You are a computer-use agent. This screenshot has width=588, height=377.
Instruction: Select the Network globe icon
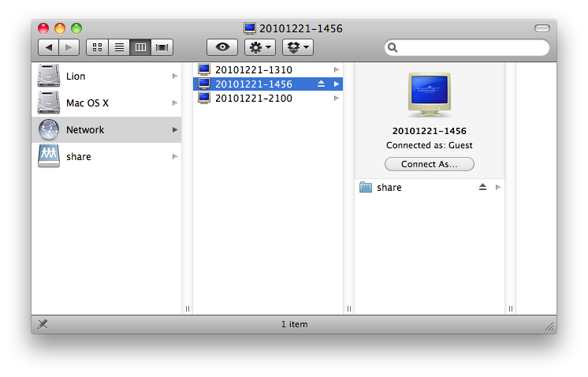click(49, 129)
